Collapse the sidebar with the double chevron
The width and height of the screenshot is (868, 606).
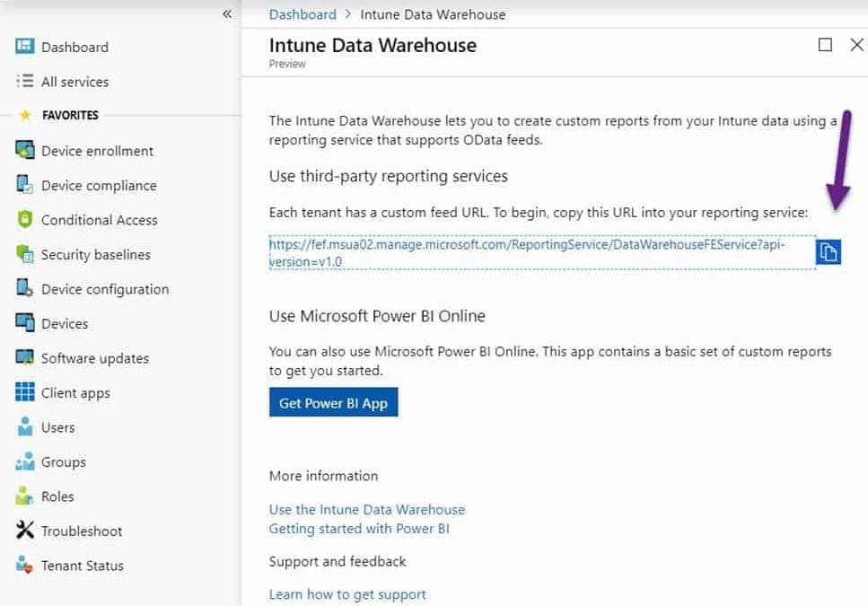coord(227,14)
